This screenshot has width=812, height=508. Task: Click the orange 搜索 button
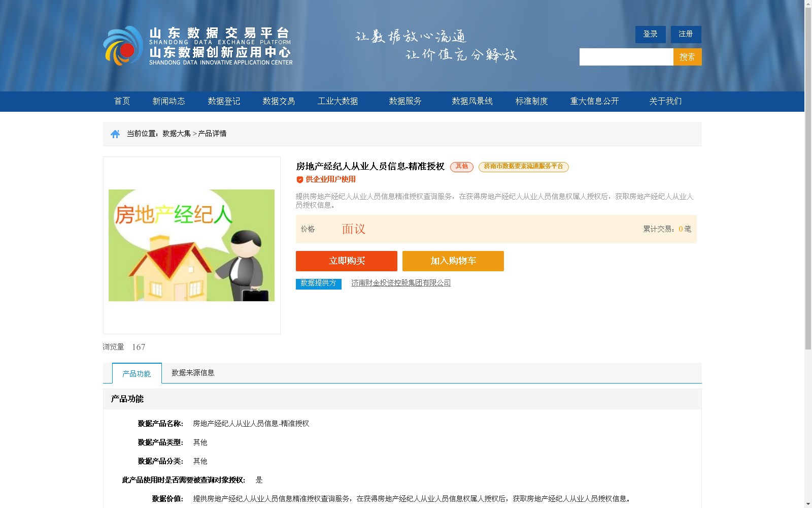(688, 57)
